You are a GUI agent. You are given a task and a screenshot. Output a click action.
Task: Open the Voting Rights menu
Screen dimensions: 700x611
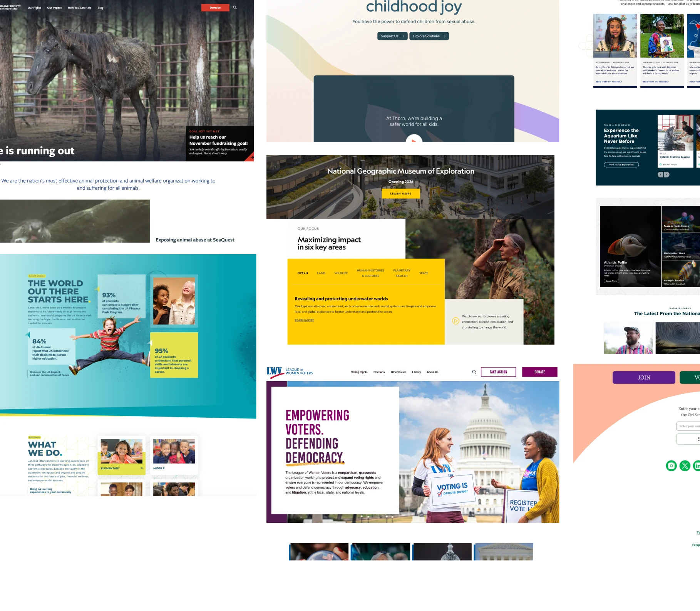pos(359,372)
